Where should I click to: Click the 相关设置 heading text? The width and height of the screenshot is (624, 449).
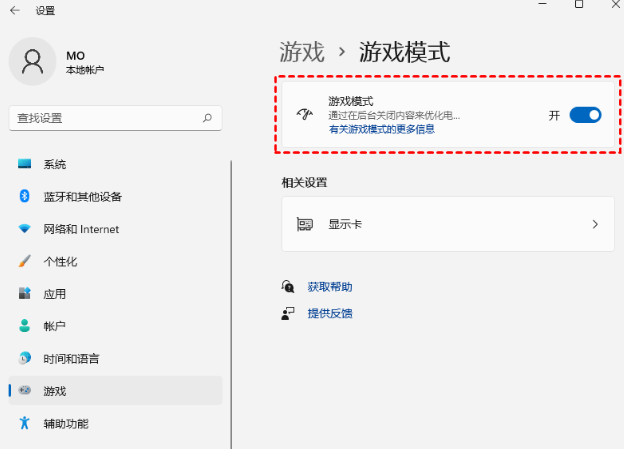304,183
